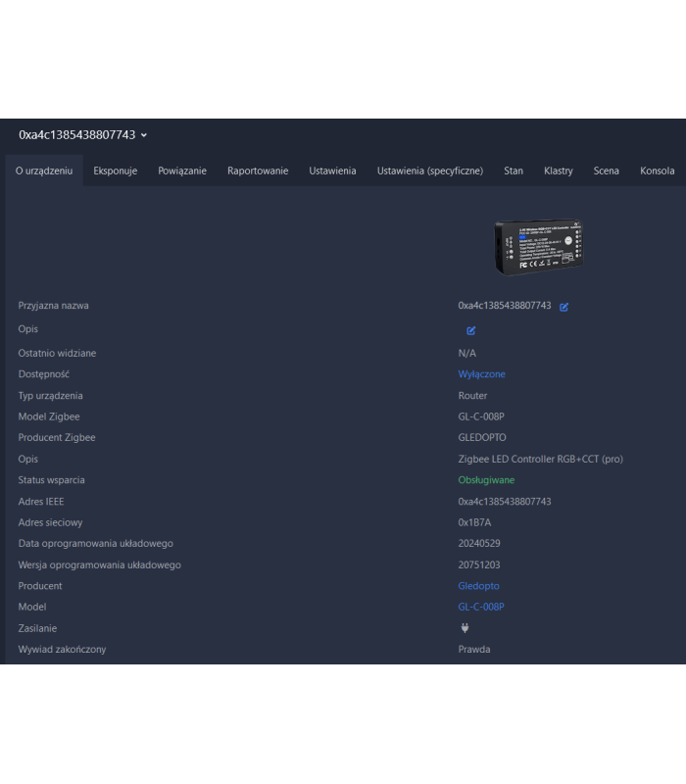This screenshot has width=686, height=784.
Task: Open the Gledopto producer link
Action: click(x=478, y=586)
